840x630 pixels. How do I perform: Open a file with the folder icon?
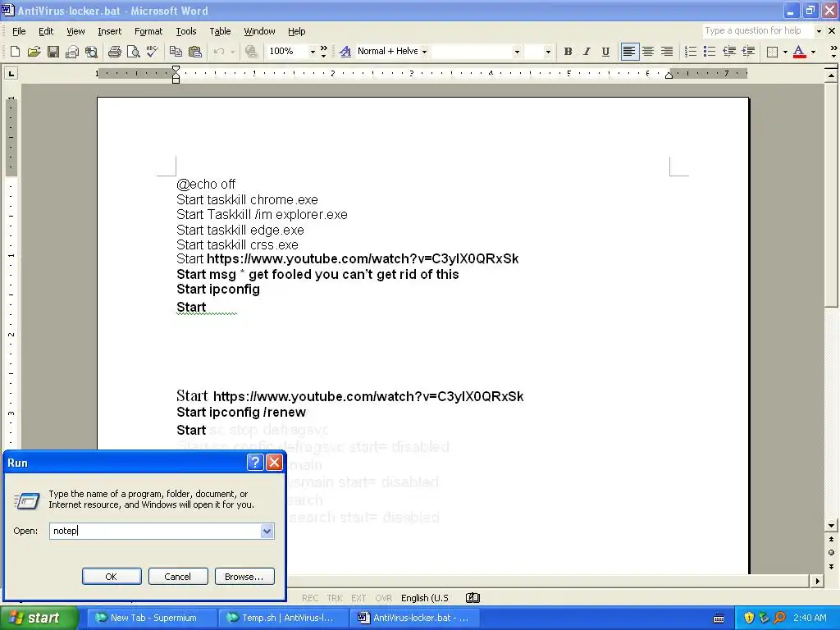[x=34, y=52]
